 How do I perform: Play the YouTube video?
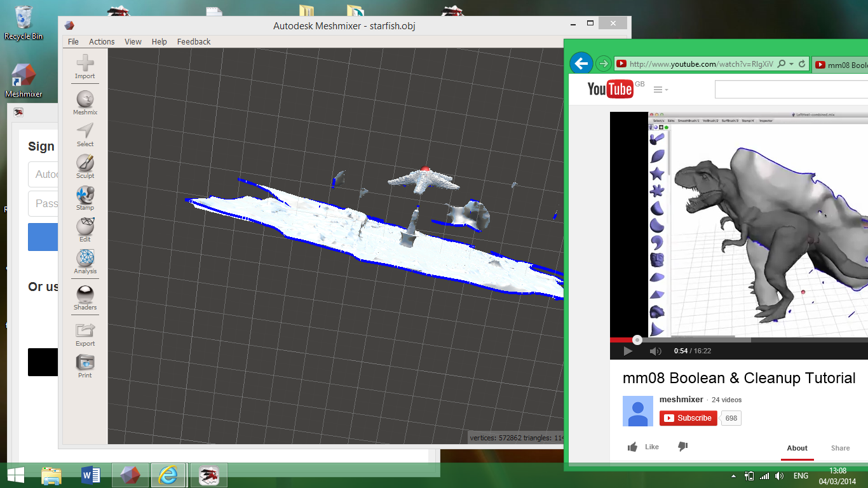click(628, 351)
